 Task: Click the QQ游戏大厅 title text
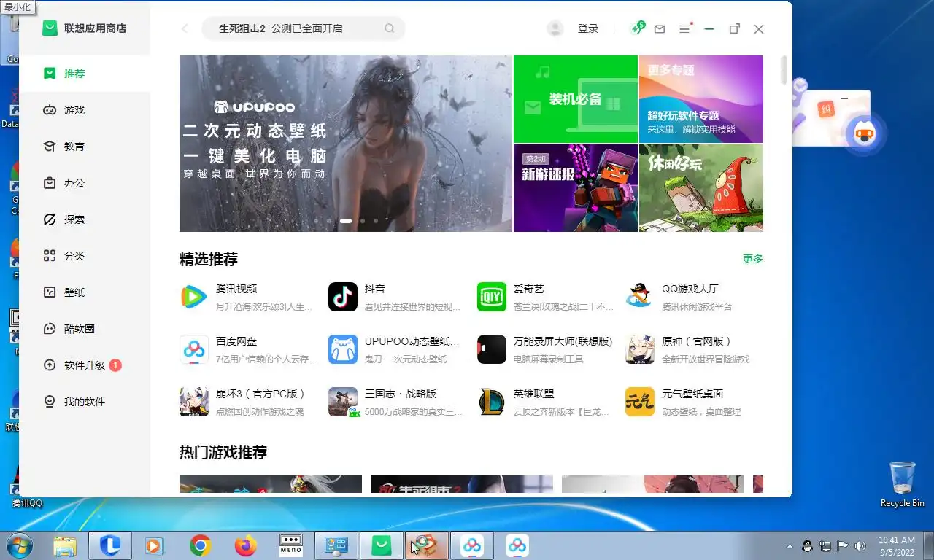tap(690, 289)
